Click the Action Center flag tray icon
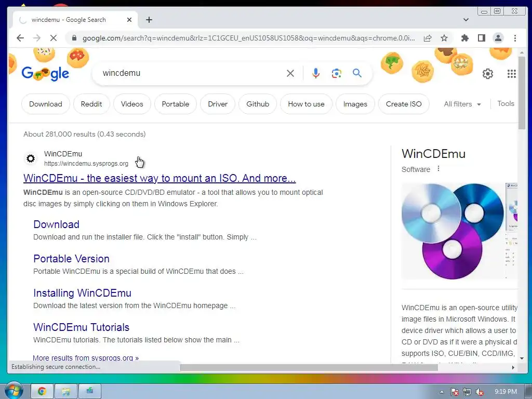 click(454, 392)
